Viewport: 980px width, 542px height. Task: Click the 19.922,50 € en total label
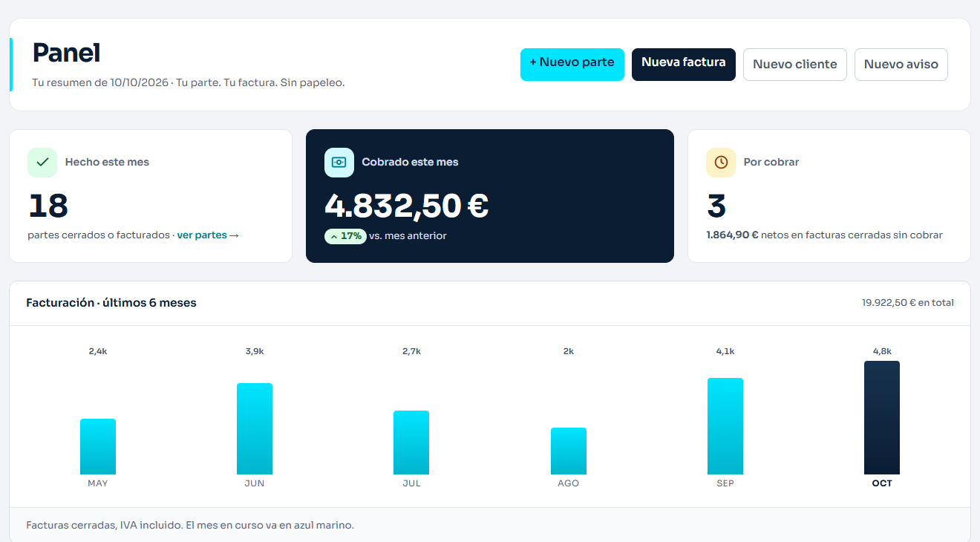tap(908, 303)
